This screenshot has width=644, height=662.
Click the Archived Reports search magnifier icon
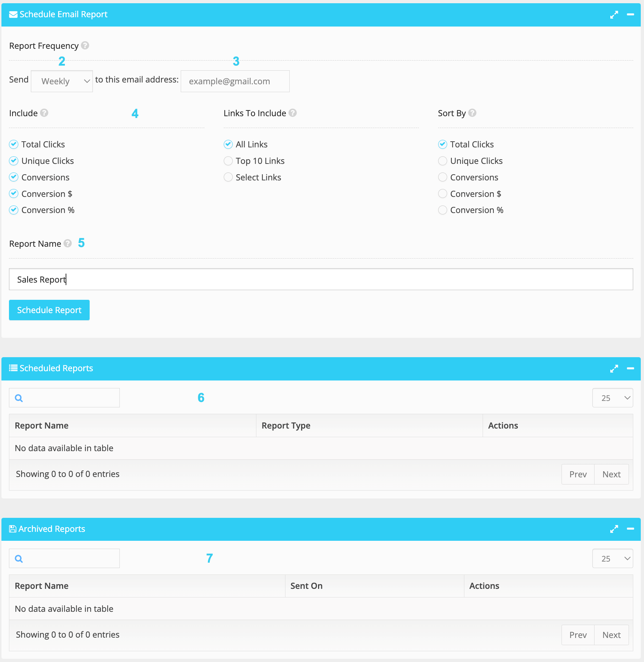coord(19,559)
